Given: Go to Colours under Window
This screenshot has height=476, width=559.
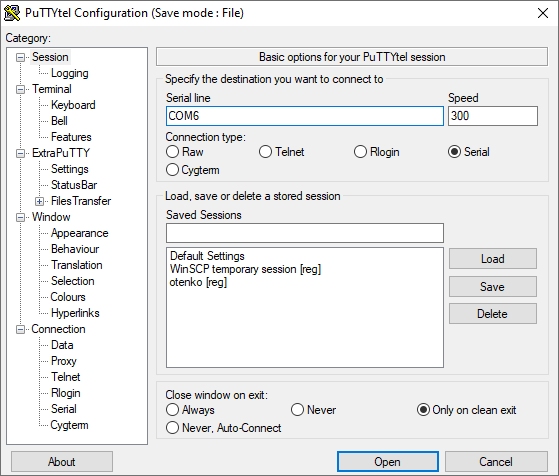Looking at the screenshot, I should 68,297.
